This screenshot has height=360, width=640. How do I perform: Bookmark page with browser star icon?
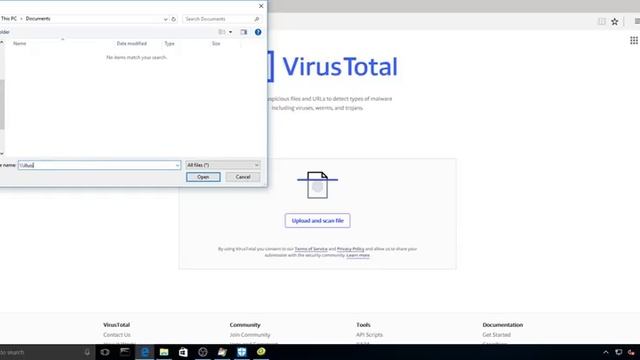(x=615, y=22)
